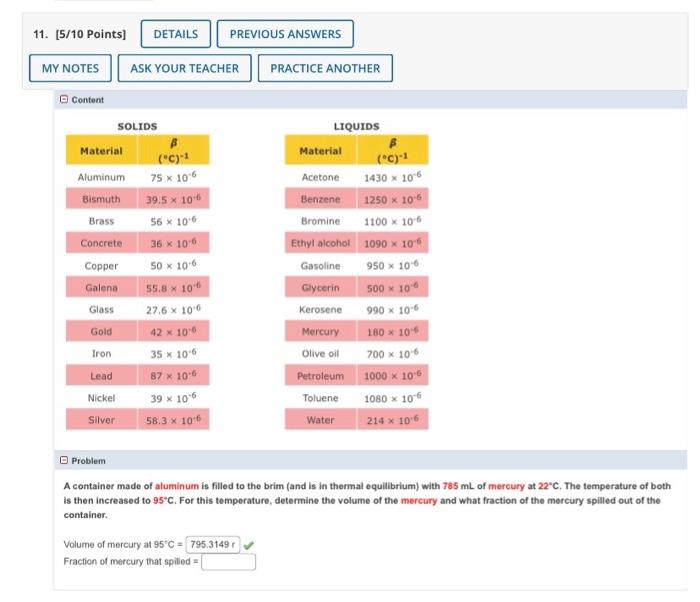
Task: Select the Aluminum row in Solids table
Action: coord(138,177)
